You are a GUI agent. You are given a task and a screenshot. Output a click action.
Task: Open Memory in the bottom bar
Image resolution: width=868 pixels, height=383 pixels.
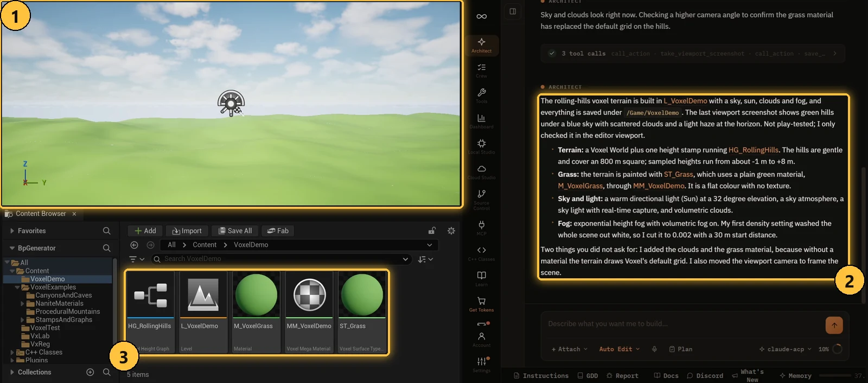(x=795, y=375)
